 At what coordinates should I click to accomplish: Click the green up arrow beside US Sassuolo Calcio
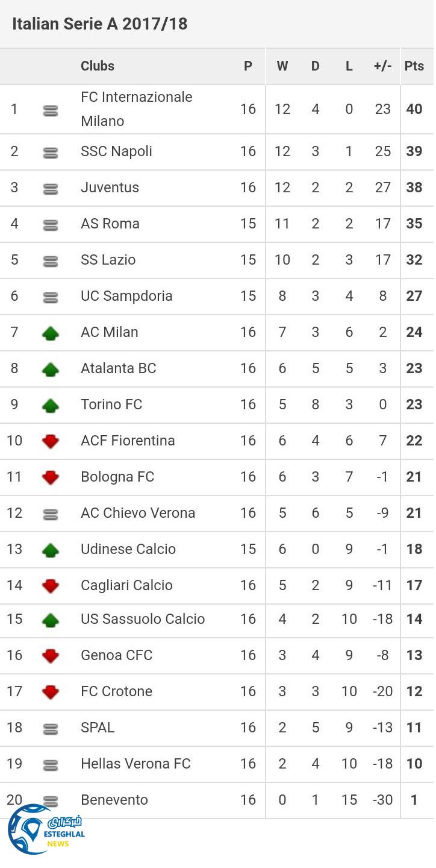point(51,620)
